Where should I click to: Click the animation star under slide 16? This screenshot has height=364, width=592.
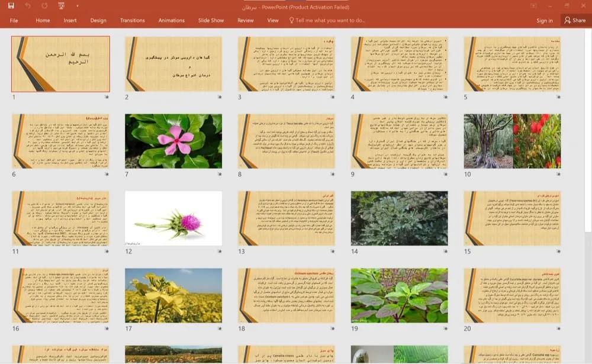coord(107,328)
